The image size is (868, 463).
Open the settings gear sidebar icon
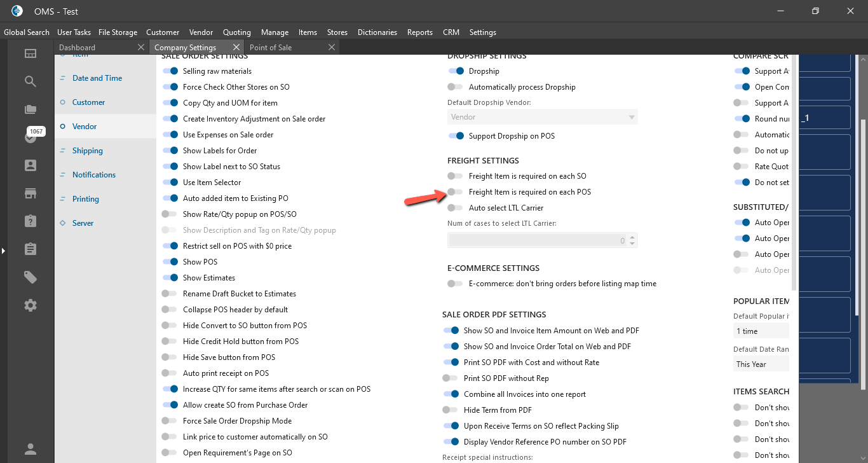(x=31, y=305)
